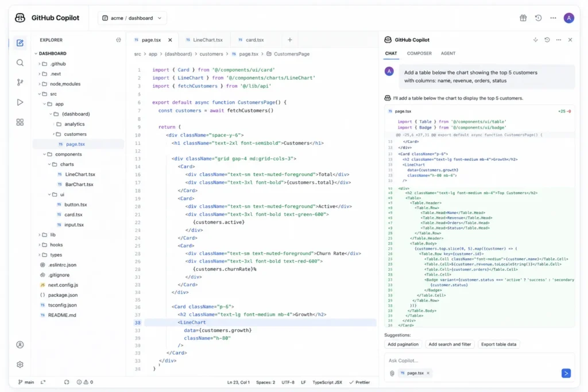Select the Explorer edit icon in sidebar
Image resolution: width=588 pixels, height=392 pixels.
pos(20,42)
